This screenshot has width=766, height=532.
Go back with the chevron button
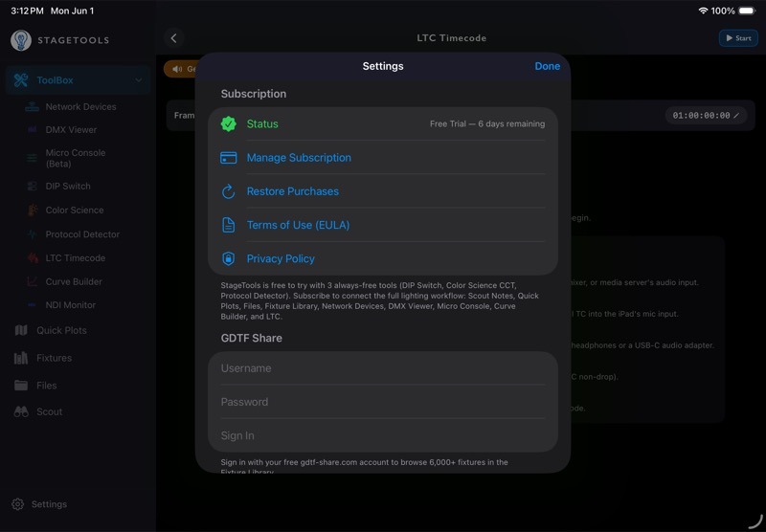click(174, 38)
